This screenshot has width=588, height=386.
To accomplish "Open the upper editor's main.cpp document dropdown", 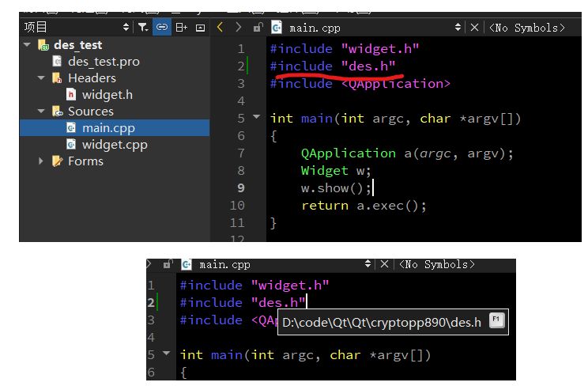I will coord(458,27).
